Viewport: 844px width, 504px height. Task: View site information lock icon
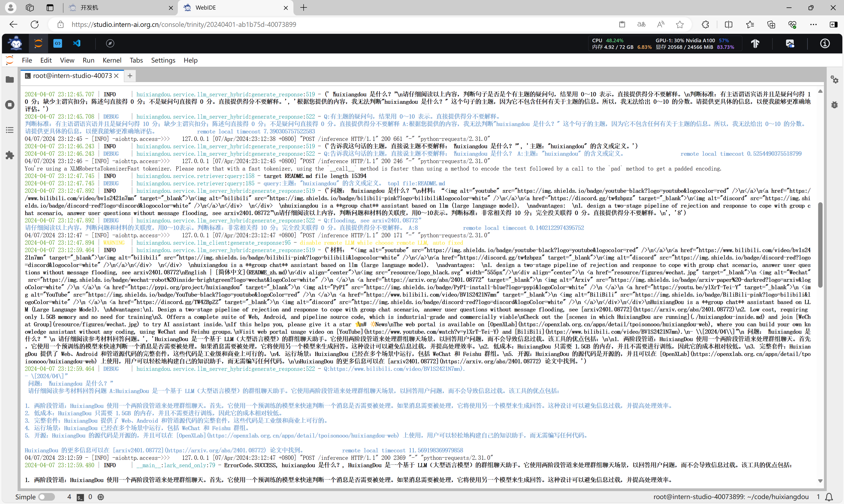coord(60,24)
